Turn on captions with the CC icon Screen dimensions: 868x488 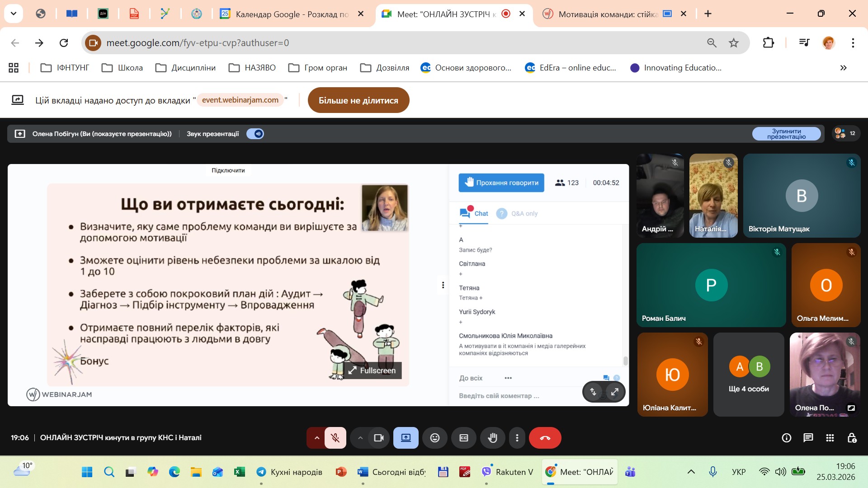pos(463,438)
